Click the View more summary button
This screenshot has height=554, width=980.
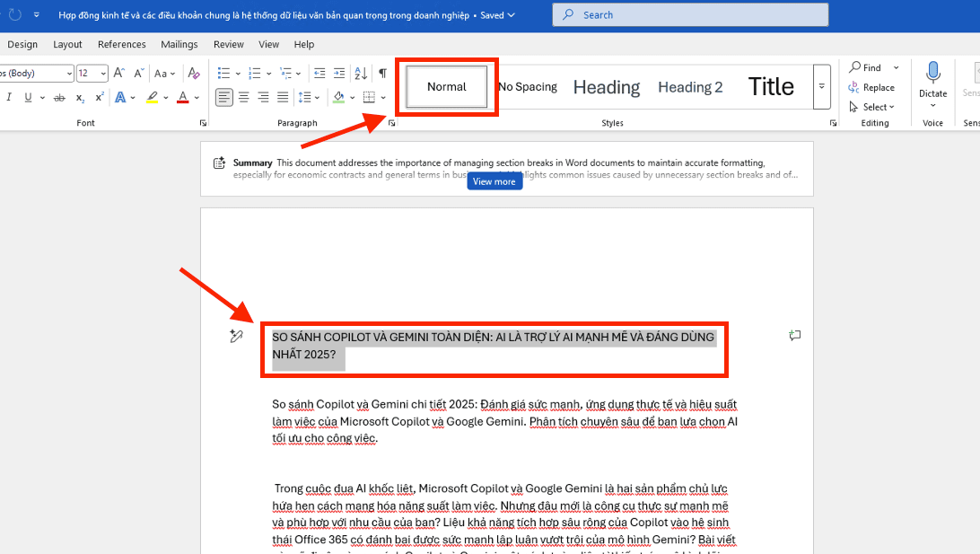(494, 181)
